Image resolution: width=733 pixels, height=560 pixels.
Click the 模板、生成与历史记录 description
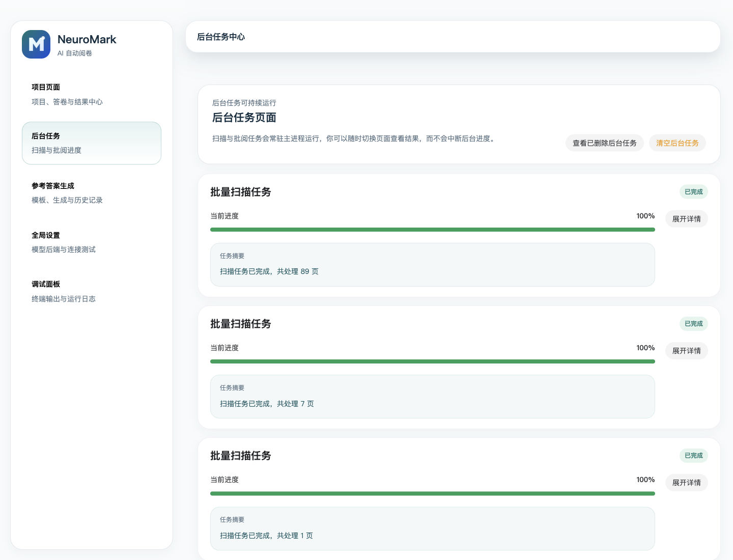[67, 200]
